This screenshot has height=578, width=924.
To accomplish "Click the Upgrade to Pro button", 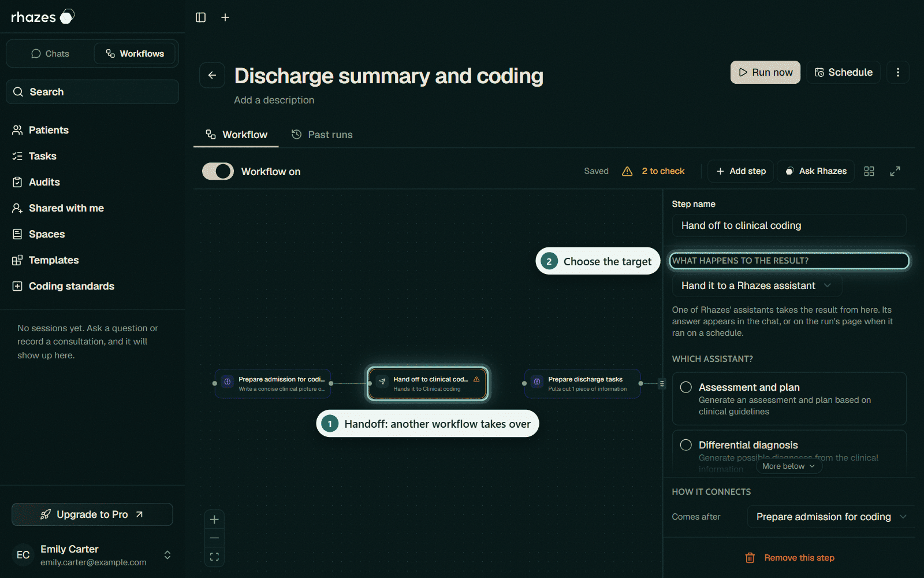I will [x=92, y=514].
